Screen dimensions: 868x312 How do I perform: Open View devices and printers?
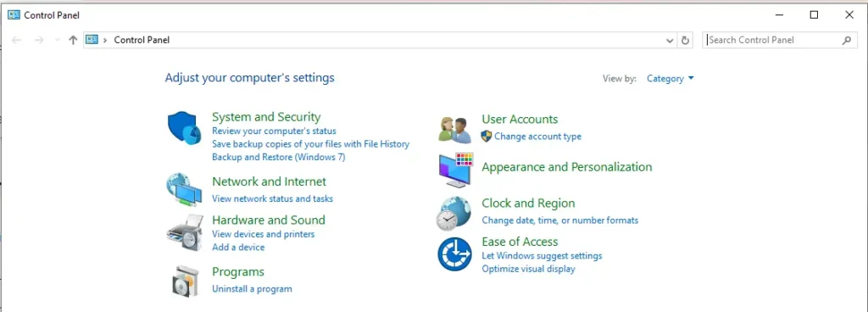tap(263, 234)
